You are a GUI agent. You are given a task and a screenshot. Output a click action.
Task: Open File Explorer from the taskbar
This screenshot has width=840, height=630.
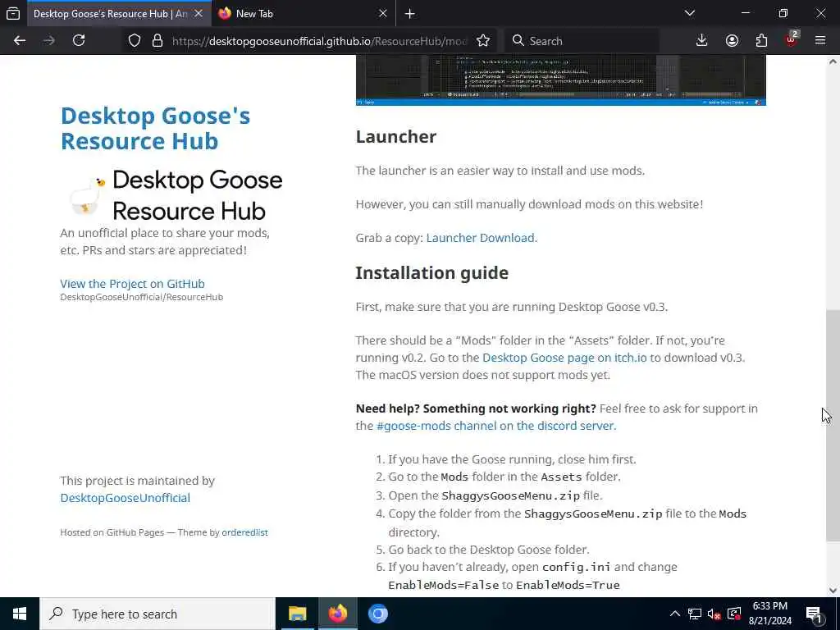pyautogui.click(x=297, y=614)
